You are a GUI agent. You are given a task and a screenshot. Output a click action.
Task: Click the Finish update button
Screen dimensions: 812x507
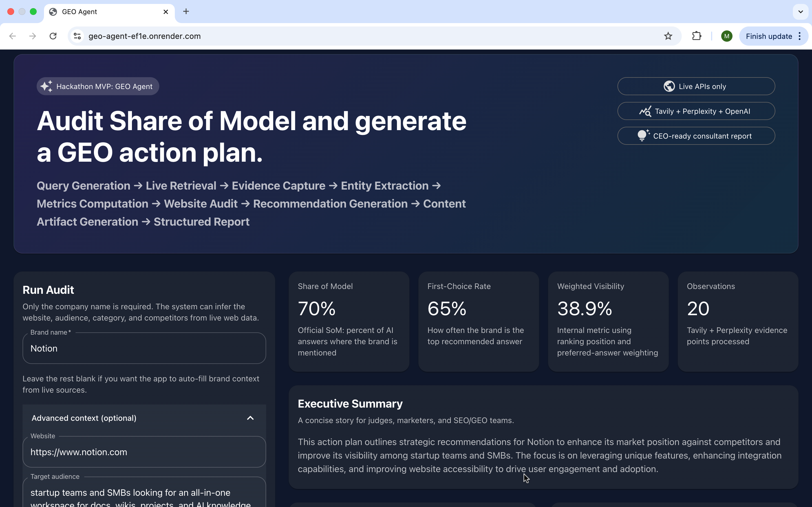[x=768, y=36]
